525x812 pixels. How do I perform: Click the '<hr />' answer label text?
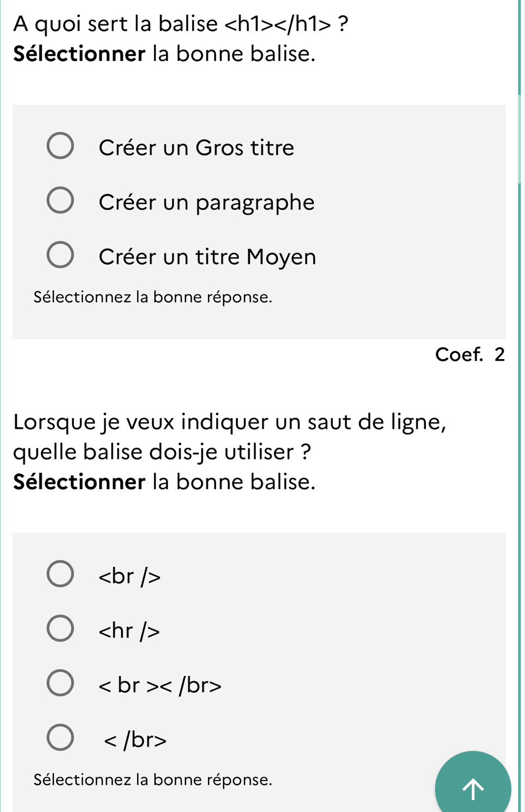click(129, 631)
